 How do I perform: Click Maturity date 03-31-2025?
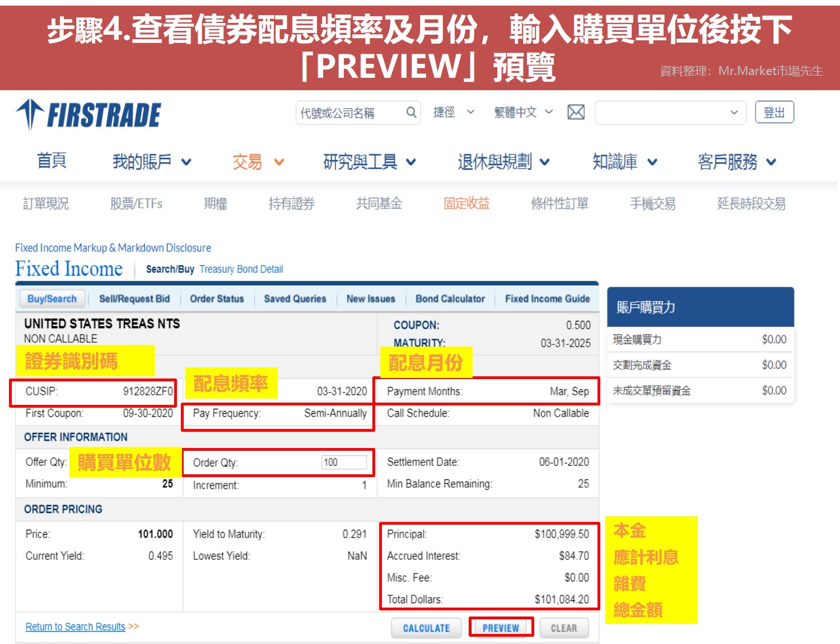566,343
